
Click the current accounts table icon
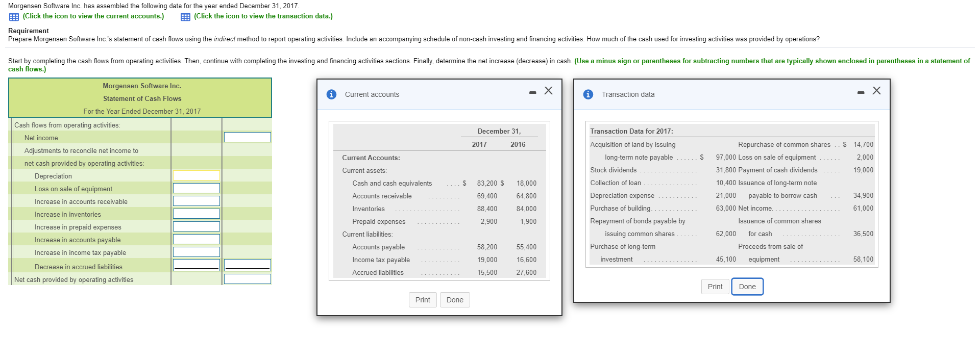pyautogui.click(x=14, y=17)
